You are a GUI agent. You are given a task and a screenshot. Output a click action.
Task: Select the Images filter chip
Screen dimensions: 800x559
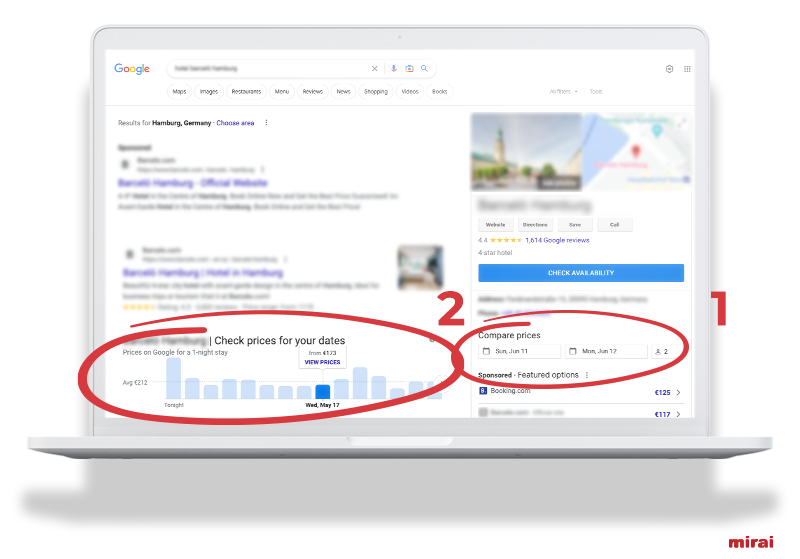coord(209,91)
